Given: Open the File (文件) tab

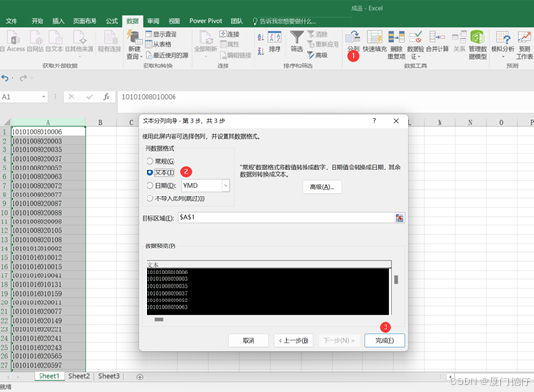Looking at the screenshot, I should click(12, 21).
